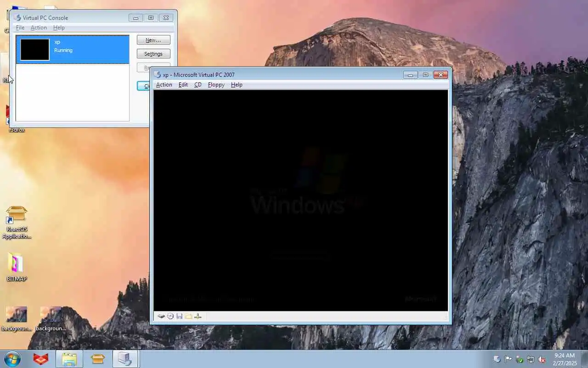Open the CD menu in xp Virtual PC window
The image size is (588, 368).
(198, 85)
